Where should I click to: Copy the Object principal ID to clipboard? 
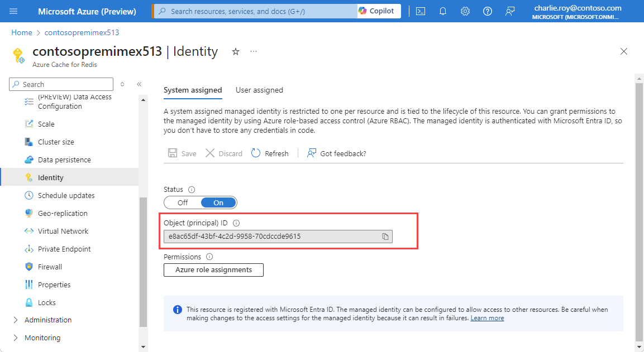click(385, 237)
